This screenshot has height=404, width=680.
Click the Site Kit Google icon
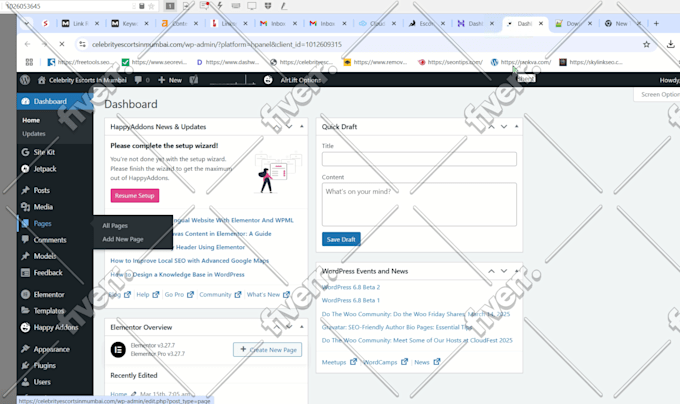point(25,152)
